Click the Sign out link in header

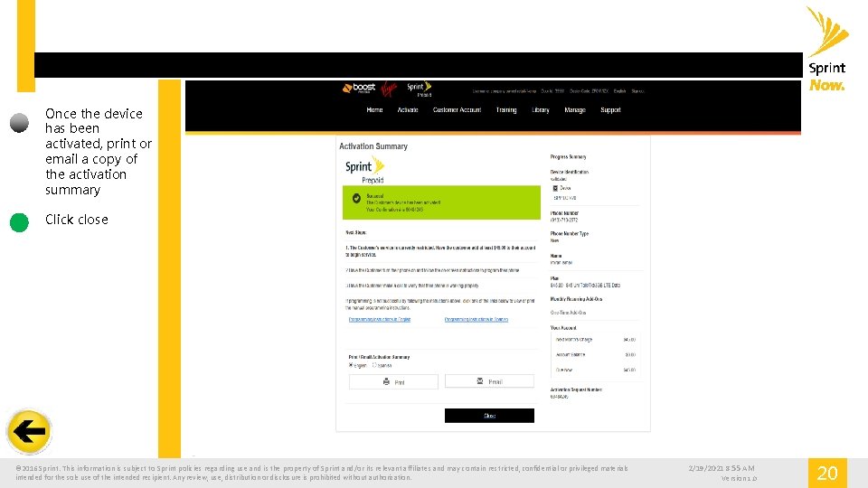pyautogui.click(x=637, y=91)
